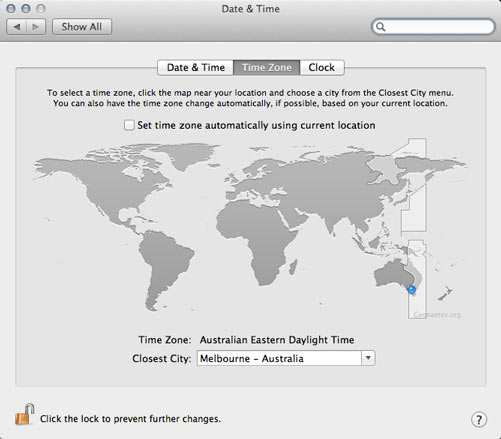
Task: Click the Geonames.org link on map
Action: pyautogui.click(x=437, y=315)
